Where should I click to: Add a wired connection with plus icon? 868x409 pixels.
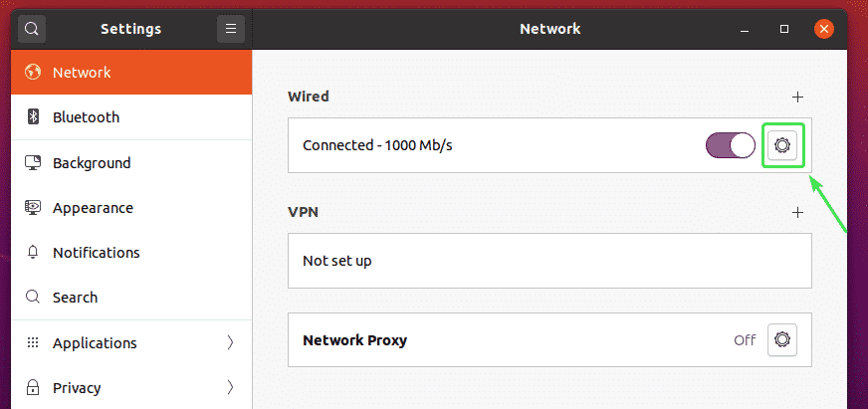click(797, 97)
